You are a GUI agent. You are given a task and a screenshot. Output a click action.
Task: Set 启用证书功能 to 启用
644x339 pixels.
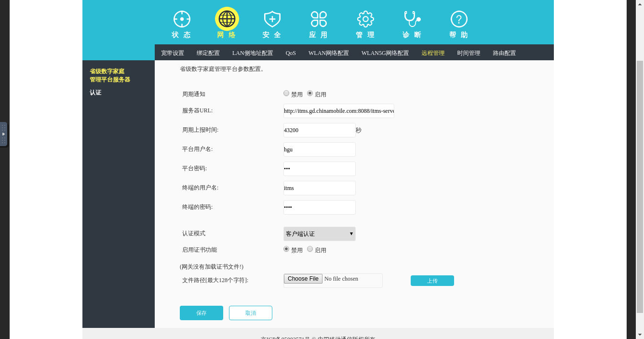pyautogui.click(x=310, y=249)
